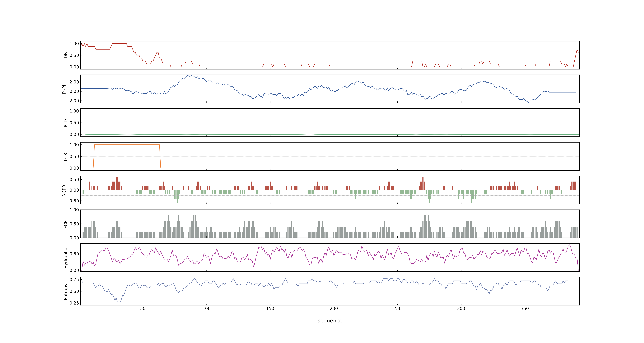Screen dimensions: 644x343
Task: Click the Pi-Pi tick label -2.00
Action: (73, 101)
